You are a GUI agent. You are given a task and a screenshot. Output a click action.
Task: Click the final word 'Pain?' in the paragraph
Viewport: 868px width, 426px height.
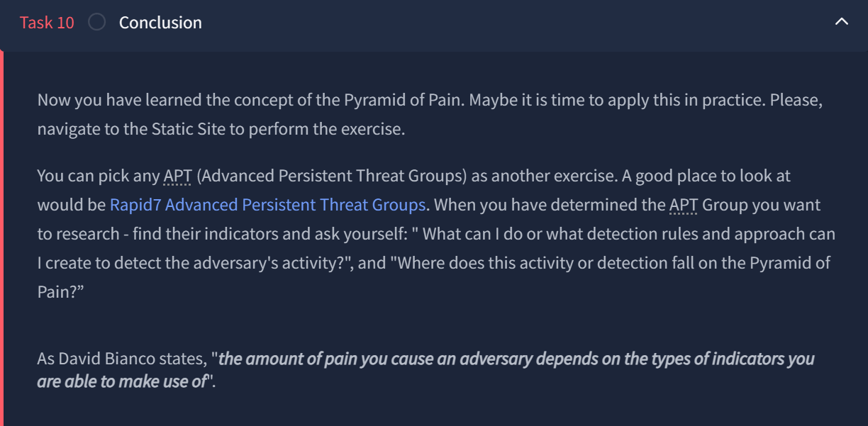60,292
